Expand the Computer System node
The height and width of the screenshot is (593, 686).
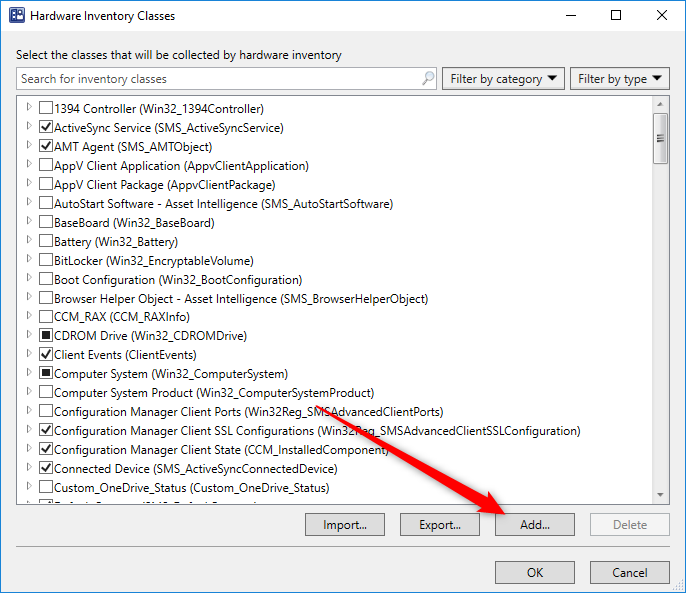click(x=29, y=372)
